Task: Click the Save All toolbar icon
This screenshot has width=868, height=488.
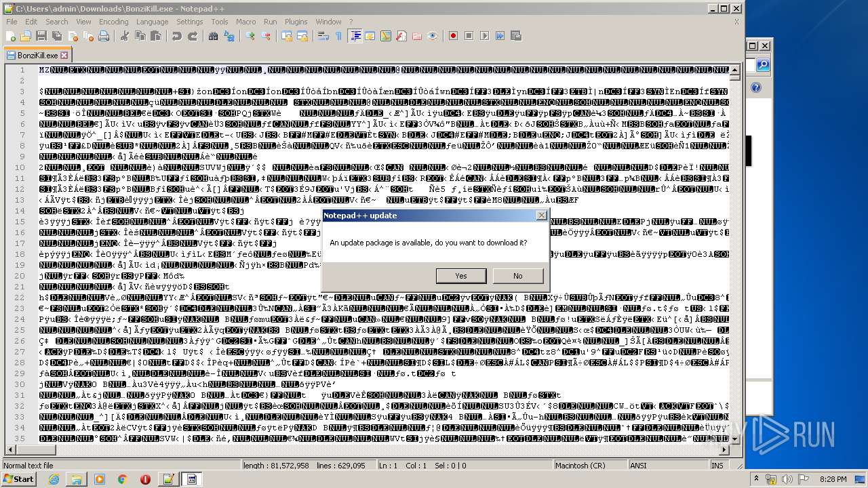Action: [56, 36]
